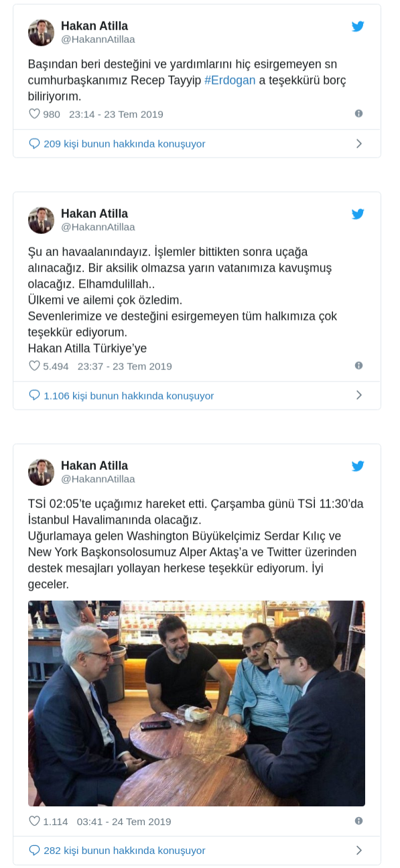Expand the 282 kişi conversation chevron

pos(359,850)
